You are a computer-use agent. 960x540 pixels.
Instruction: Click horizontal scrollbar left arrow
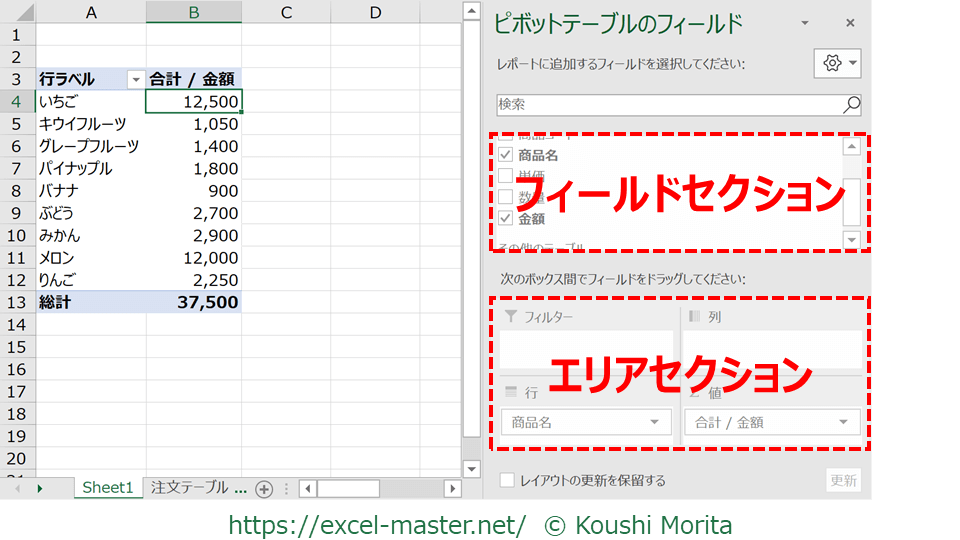tap(308, 489)
